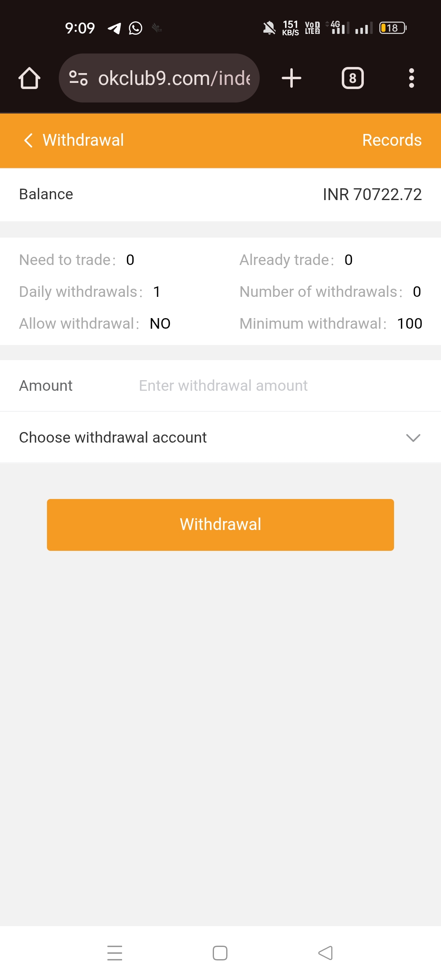This screenshot has height=980, width=441.
Task: Open a new browser tab
Action: 292,78
